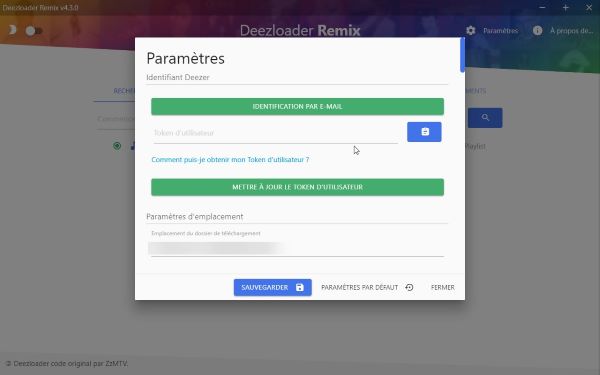Screen dimensions: 600x375
Task: Reset with Paramètres par défaut button
Action: point(367,287)
